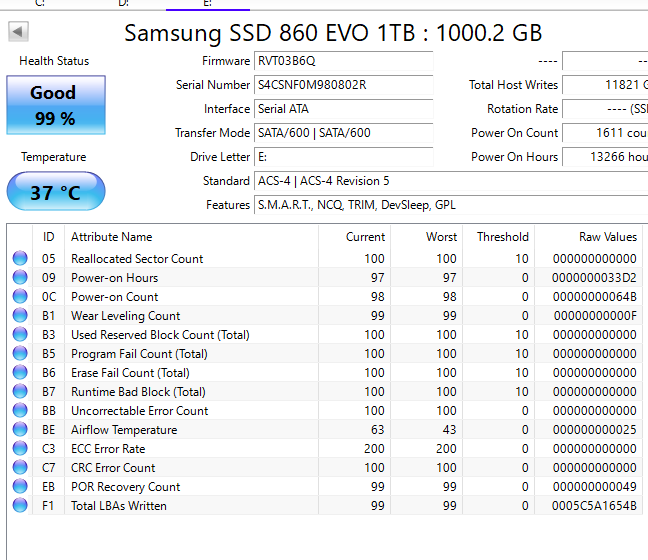Select the E: drive tab
648x560 pixels.
click(207, 4)
